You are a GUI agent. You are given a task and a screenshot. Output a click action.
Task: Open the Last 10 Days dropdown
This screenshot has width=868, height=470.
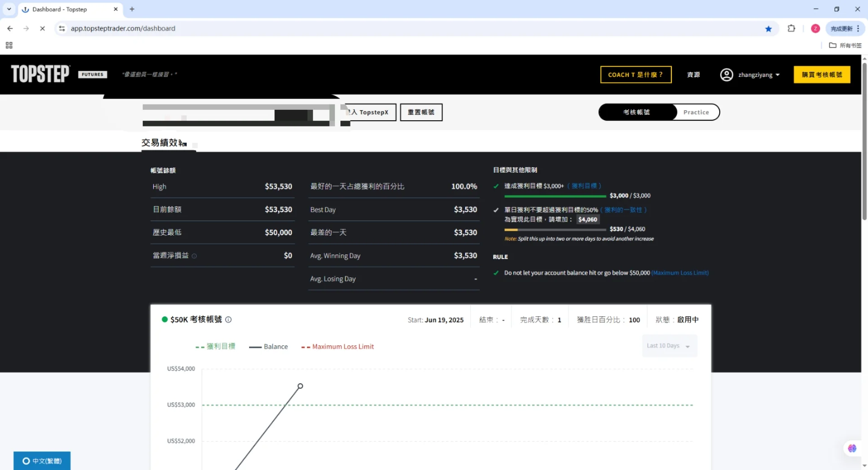pos(670,346)
